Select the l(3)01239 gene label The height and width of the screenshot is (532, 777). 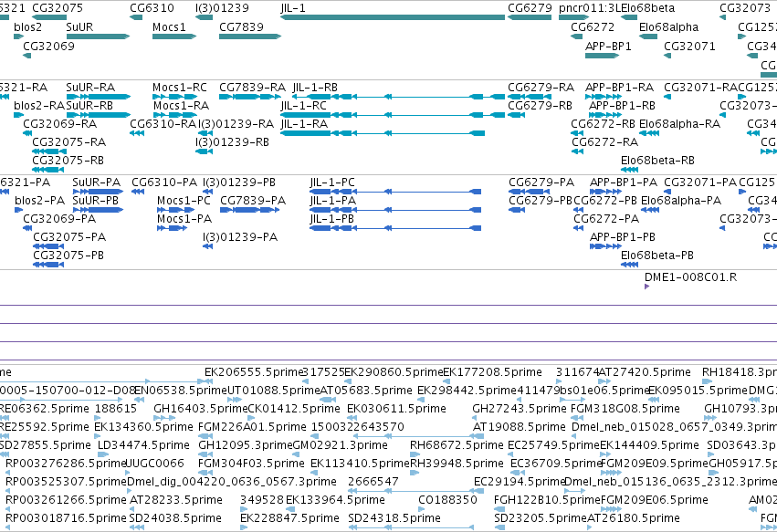pyautogui.click(x=222, y=8)
